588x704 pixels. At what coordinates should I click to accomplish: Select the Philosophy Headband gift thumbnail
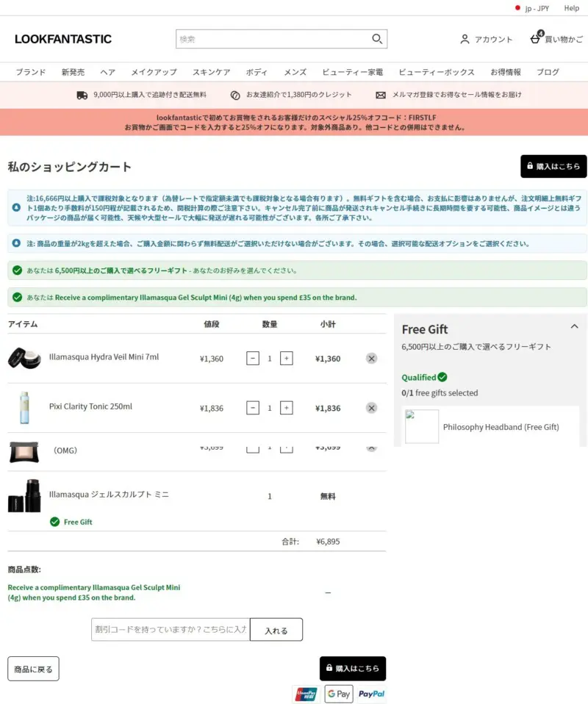coord(422,426)
